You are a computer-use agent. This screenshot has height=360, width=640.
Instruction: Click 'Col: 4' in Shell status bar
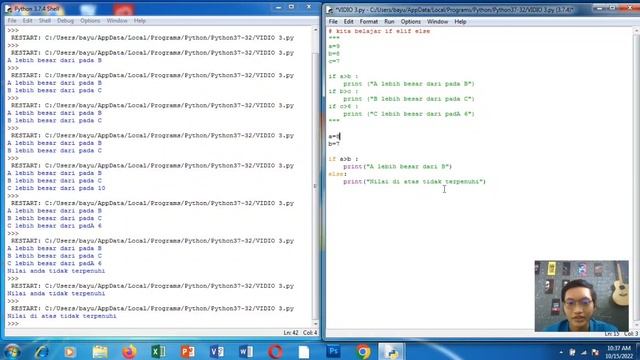[x=310, y=333]
